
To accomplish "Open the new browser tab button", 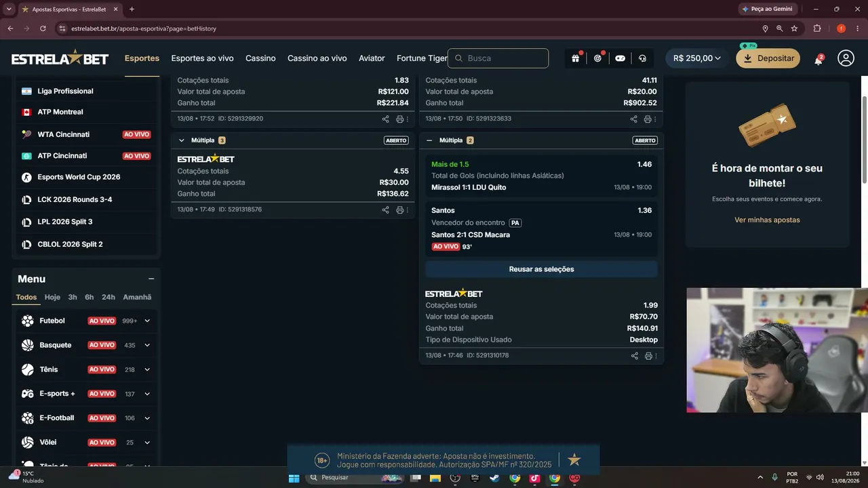I will pos(132,9).
